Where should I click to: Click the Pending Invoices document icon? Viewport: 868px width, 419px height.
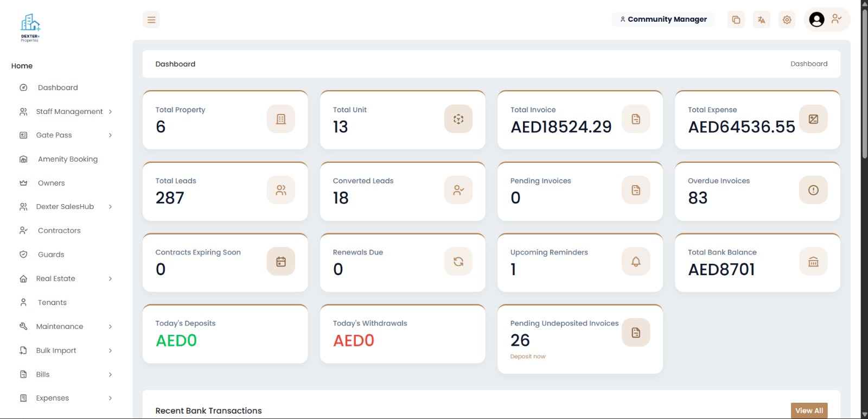click(x=636, y=190)
